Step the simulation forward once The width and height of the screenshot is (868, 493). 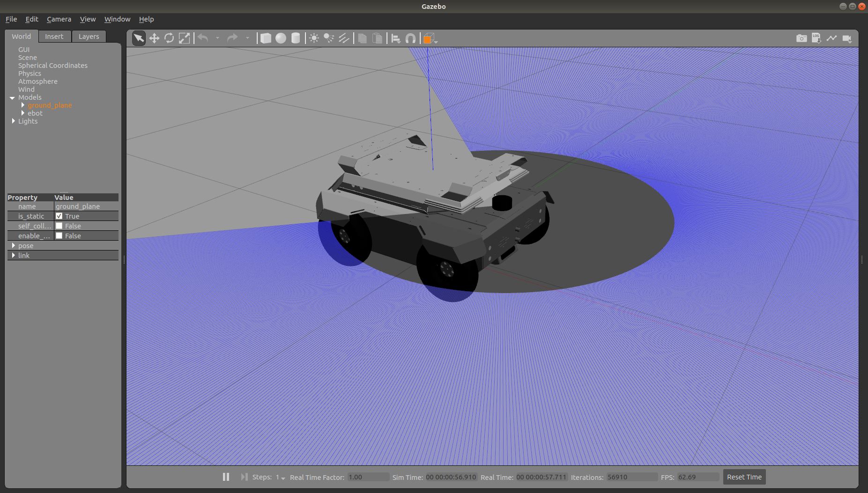[x=244, y=477]
